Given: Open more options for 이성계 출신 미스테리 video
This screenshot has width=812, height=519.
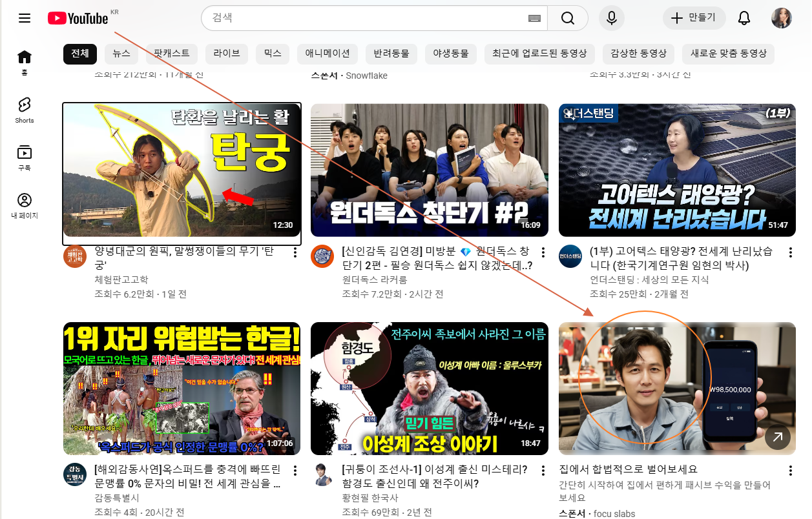Looking at the screenshot, I should (543, 471).
